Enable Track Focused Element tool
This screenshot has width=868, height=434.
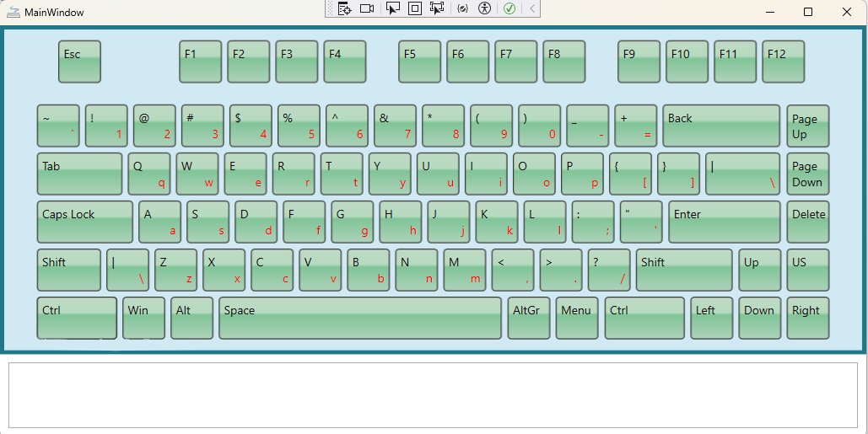click(x=436, y=8)
